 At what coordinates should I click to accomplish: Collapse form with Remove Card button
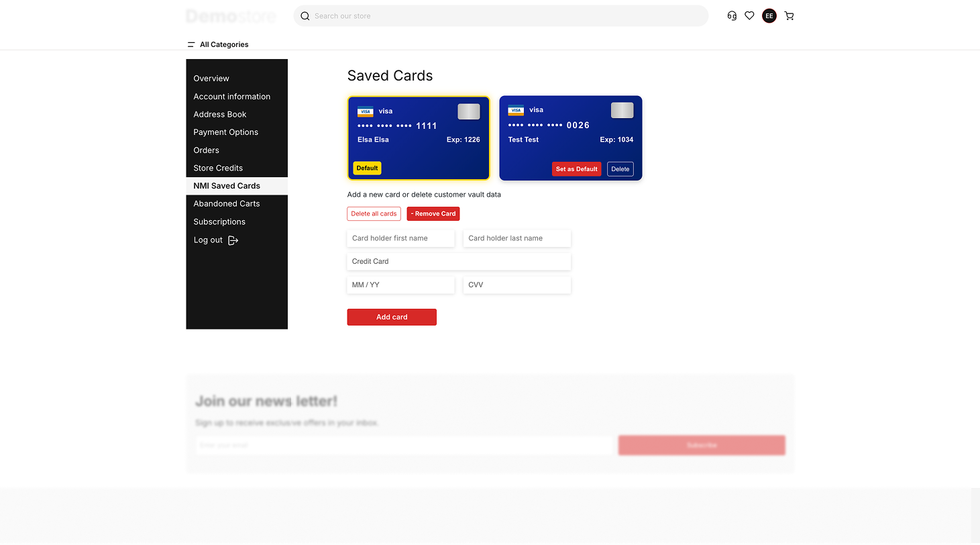pos(433,213)
